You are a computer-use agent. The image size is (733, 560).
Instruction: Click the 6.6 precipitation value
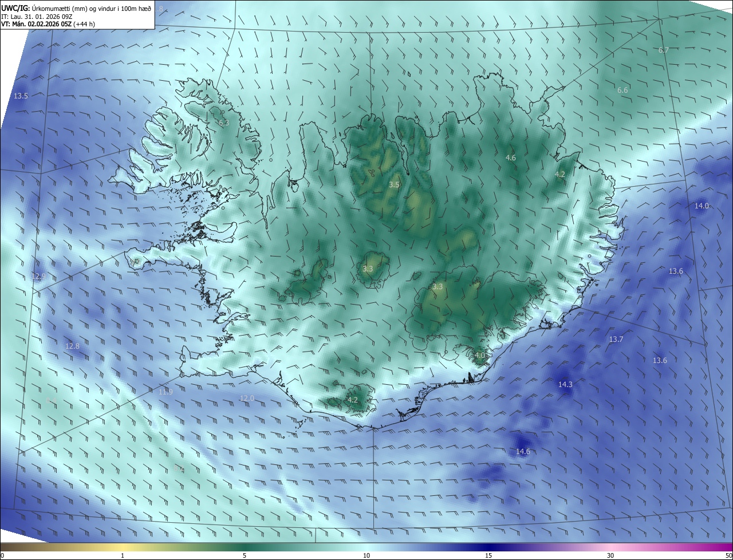click(622, 90)
